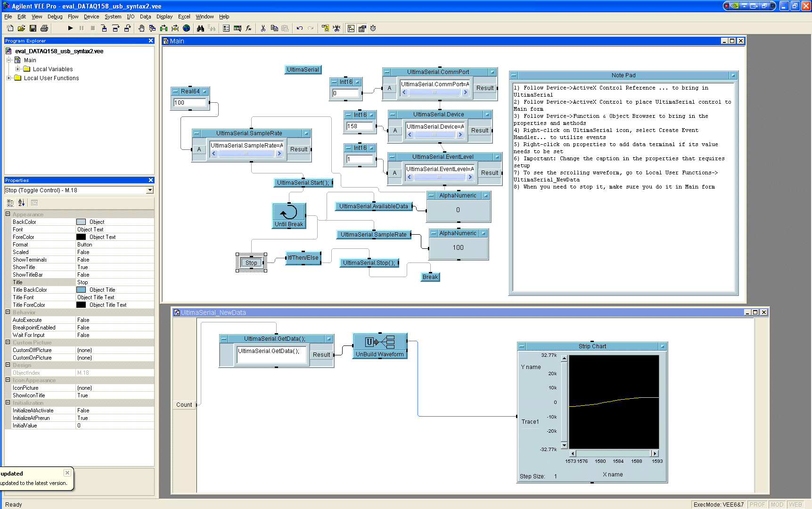Click the UltimaSerial control object in Main
Viewport: 812px width, 509px height.
(x=303, y=70)
